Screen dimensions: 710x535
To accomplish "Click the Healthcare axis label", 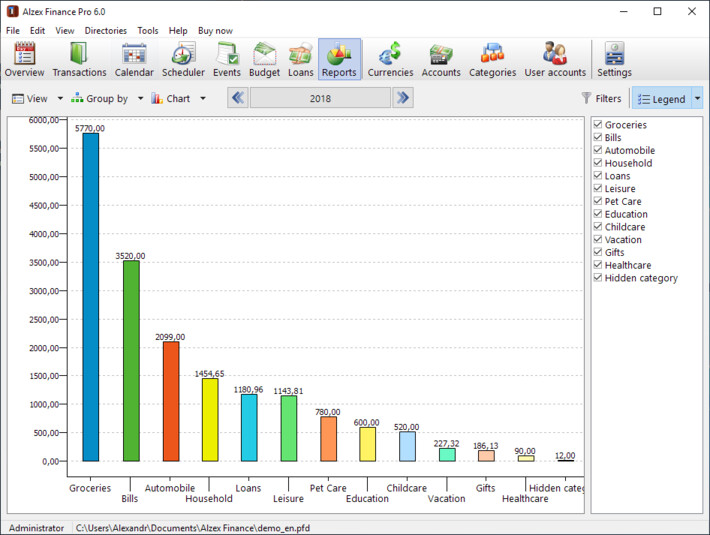I will coord(525,498).
